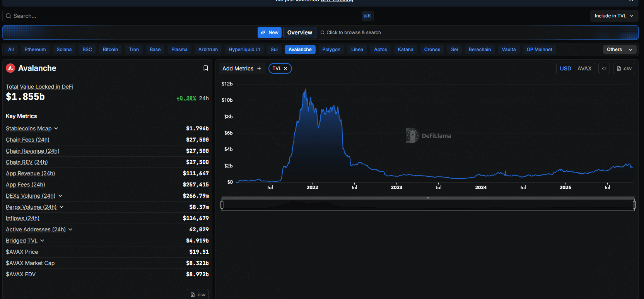Click the browse & search magnifier icon
644x299 pixels.
323,32
